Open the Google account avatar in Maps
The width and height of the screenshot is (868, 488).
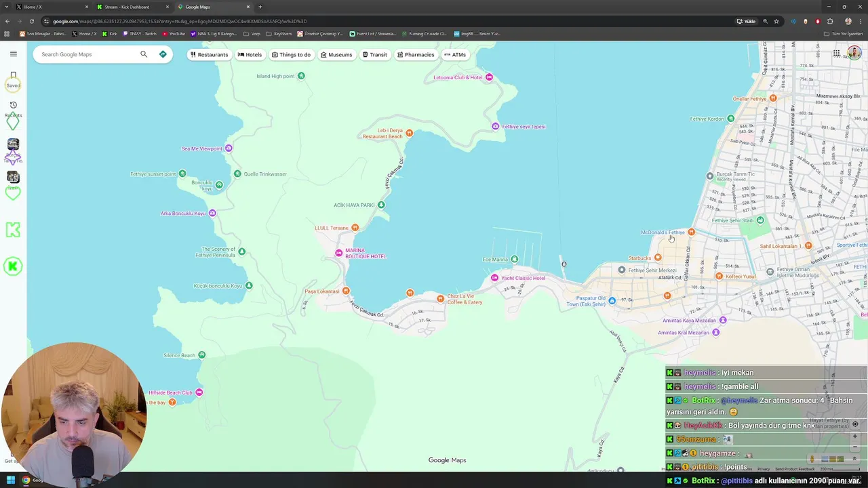(854, 54)
